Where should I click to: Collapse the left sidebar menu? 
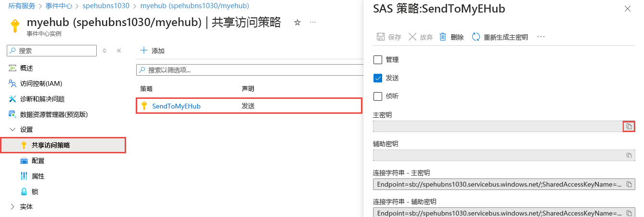tap(119, 51)
